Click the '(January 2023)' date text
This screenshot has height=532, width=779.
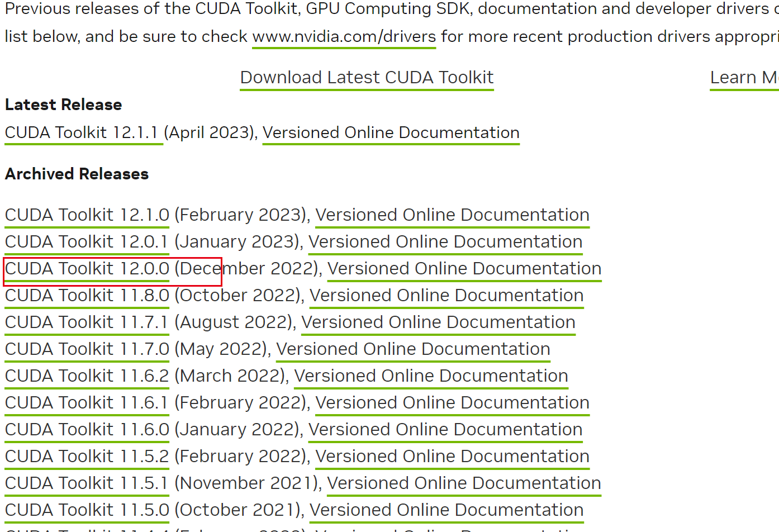click(237, 242)
